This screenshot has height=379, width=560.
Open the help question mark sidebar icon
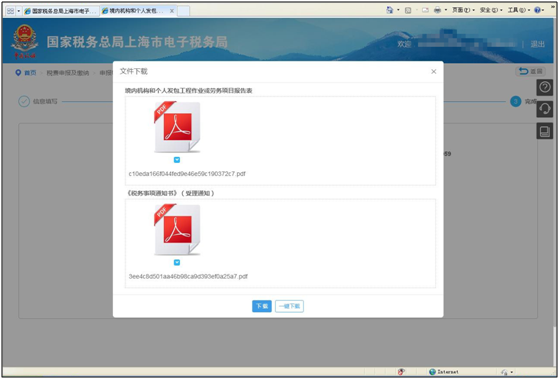[x=545, y=87]
